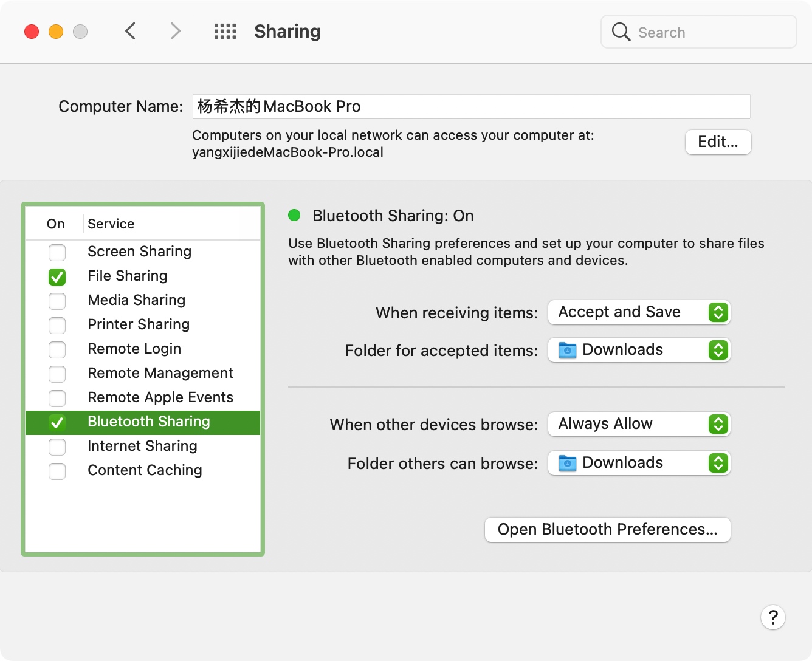812x661 pixels.
Task: Select Bluetooth Sharing service row
Action: point(143,422)
